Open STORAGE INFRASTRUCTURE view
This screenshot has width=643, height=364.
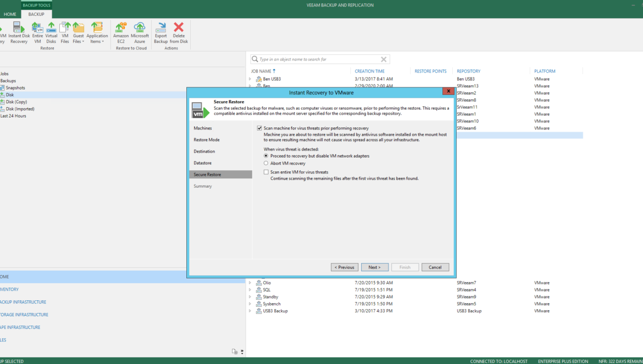click(x=24, y=315)
